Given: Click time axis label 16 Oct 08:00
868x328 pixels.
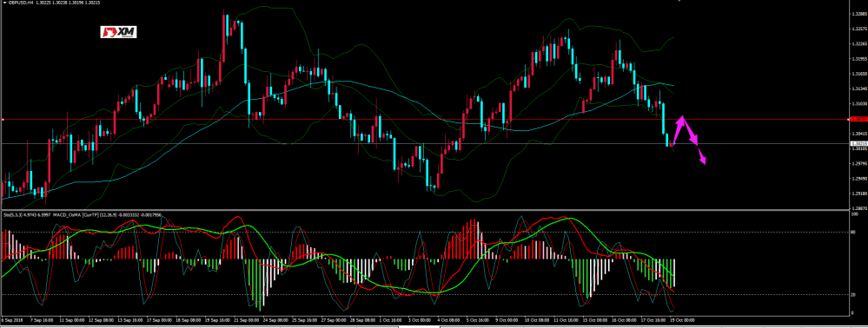Looking at the screenshot, I should click(625, 319).
